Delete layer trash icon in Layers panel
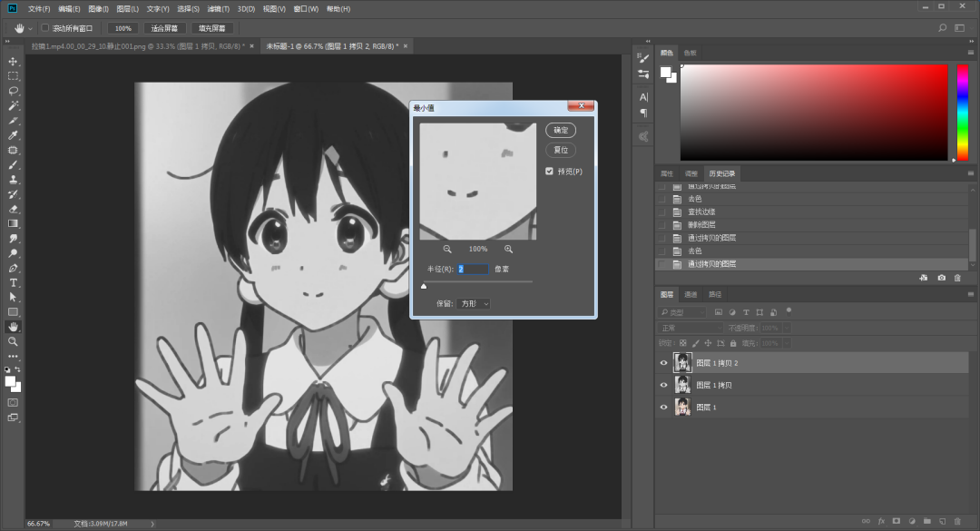This screenshot has height=531, width=980. point(957,521)
